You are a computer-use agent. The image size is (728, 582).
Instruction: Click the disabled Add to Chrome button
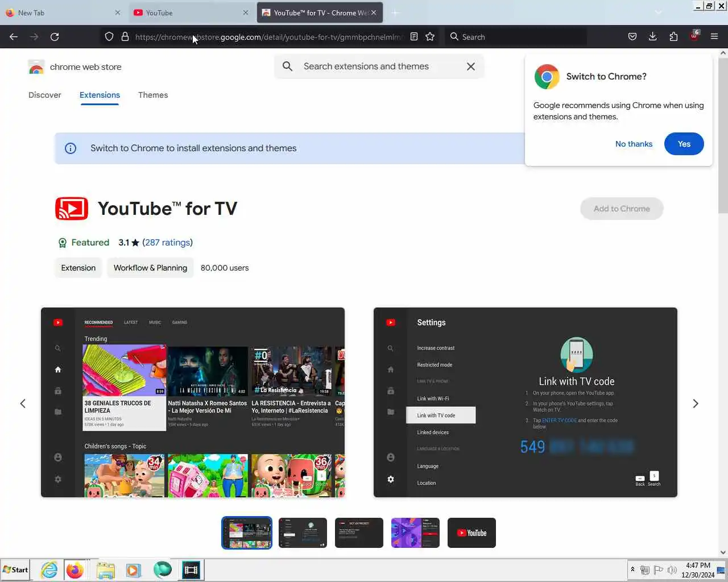[x=622, y=209]
